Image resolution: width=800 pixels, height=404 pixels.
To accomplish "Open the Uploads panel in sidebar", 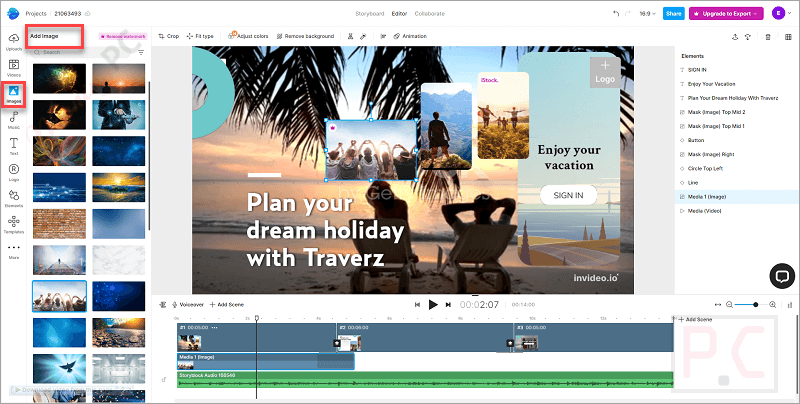I will click(14, 42).
